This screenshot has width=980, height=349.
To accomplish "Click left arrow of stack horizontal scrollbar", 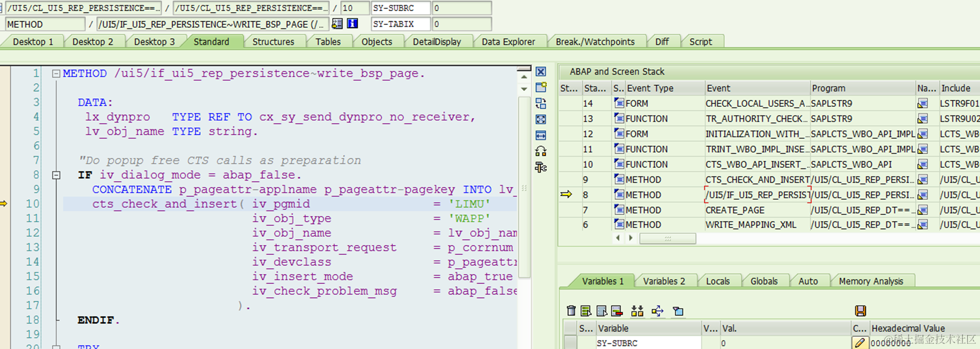I will [x=618, y=238].
